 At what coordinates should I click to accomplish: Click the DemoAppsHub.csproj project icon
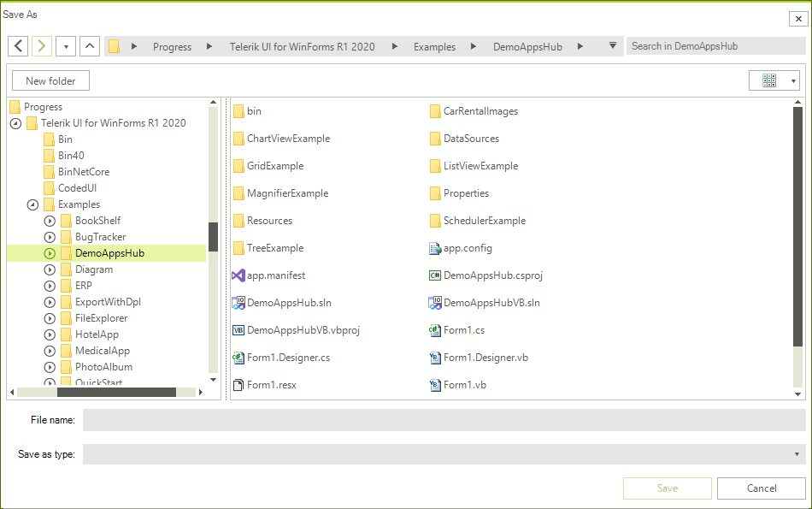point(433,275)
